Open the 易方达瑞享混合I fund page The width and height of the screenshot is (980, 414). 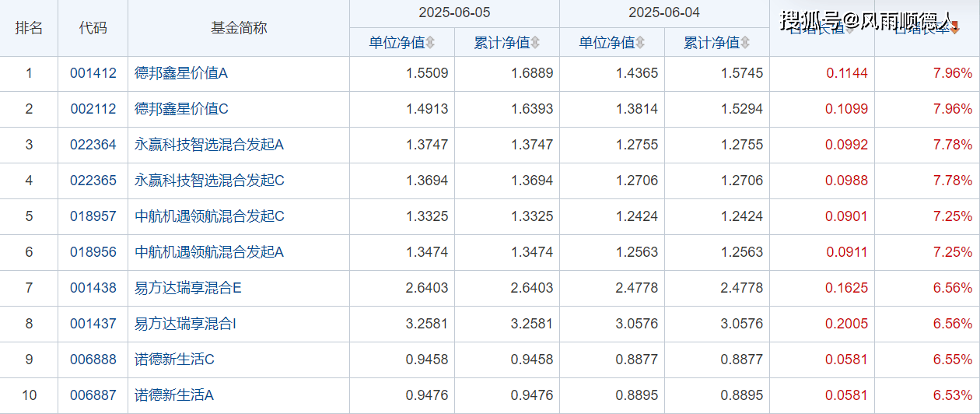185,324
